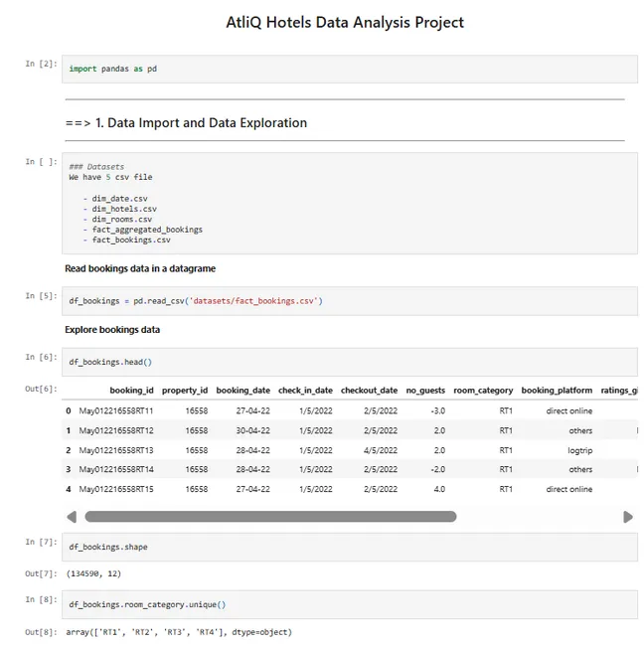
Task: Click the 'logtrip' booking platform cell
Action: point(580,450)
